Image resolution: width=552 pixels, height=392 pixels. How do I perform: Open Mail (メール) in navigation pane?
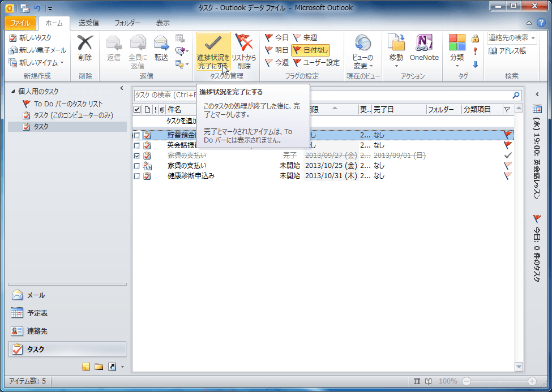coord(67,295)
